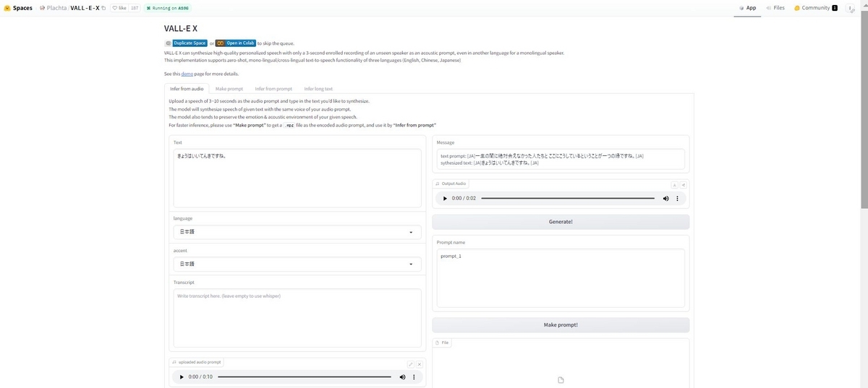Image resolution: width=868 pixels, height=388 pixels.
Task: Click the Plachta author avatar icon
Action: tap(42, 8)
